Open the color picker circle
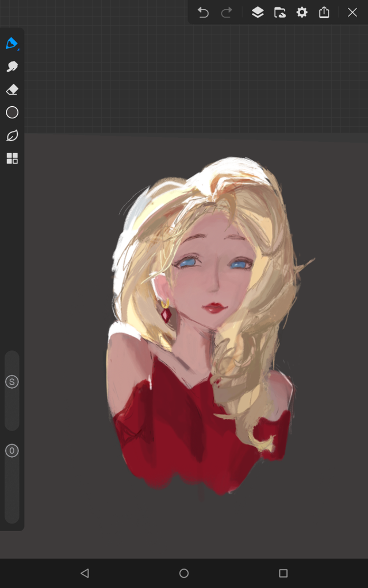 12,113
